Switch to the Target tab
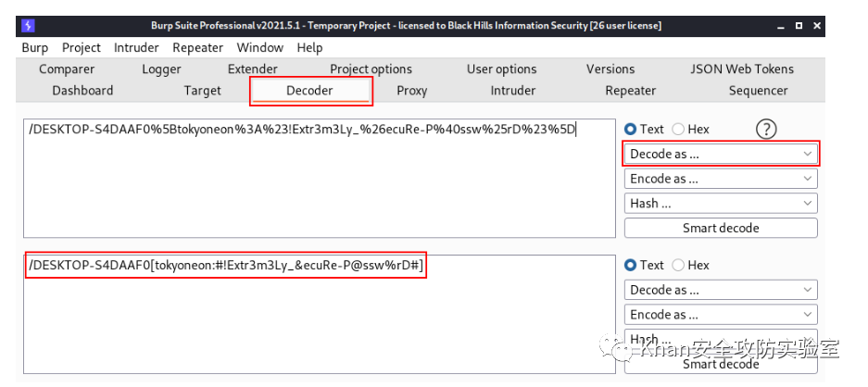 [x=202, y=91]
